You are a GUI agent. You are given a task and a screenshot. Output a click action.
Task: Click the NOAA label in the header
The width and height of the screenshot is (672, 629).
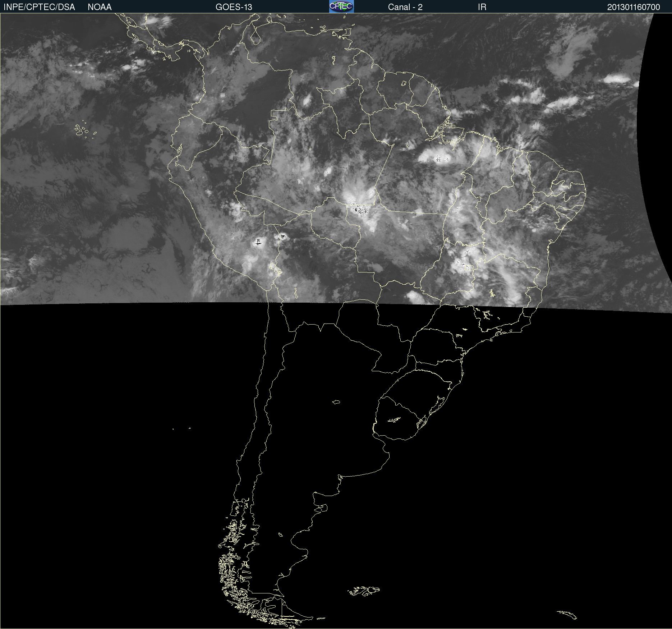pyautogui.click(x=100, y=7)
